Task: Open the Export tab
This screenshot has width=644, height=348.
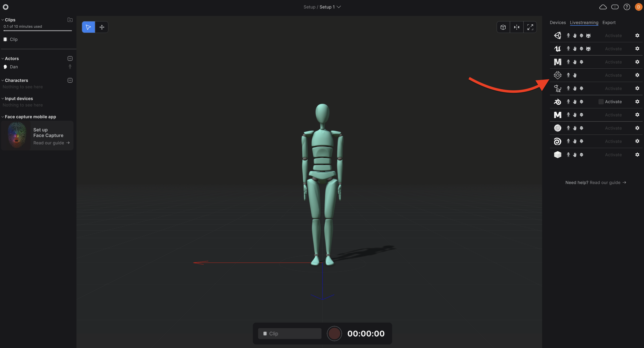Action: pyautogui.click(x=609, y=22)
